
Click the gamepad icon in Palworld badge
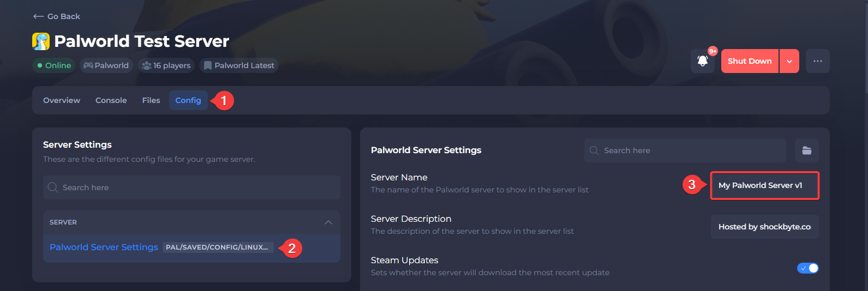pos(88,65)
